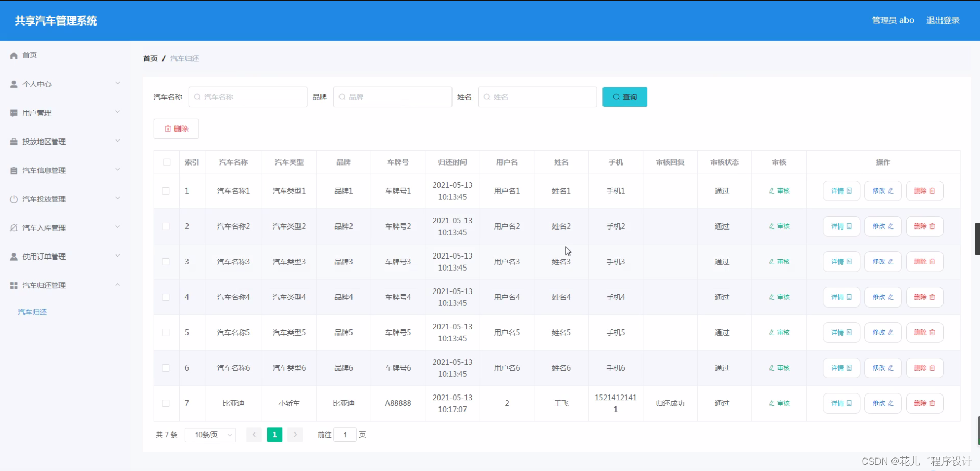Click 管理员 abo in the header
980x471 pixels.
click(893, 20)
